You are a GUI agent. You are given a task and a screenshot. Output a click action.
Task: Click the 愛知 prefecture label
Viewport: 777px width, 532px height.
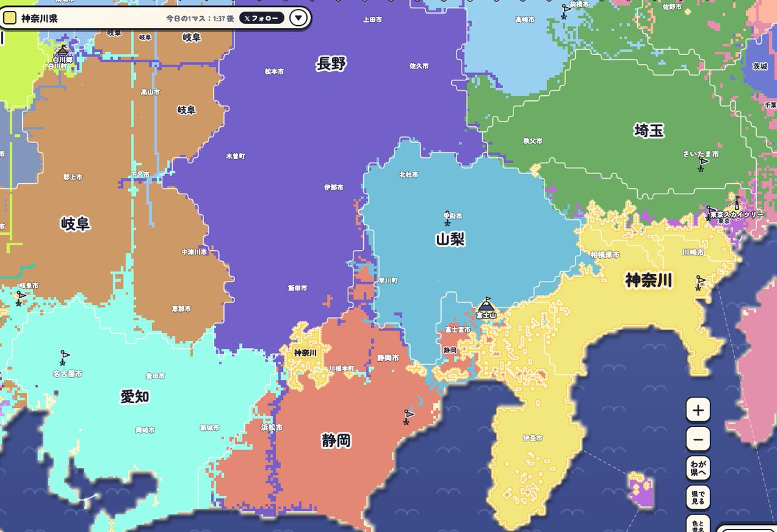tap(135, 396)
